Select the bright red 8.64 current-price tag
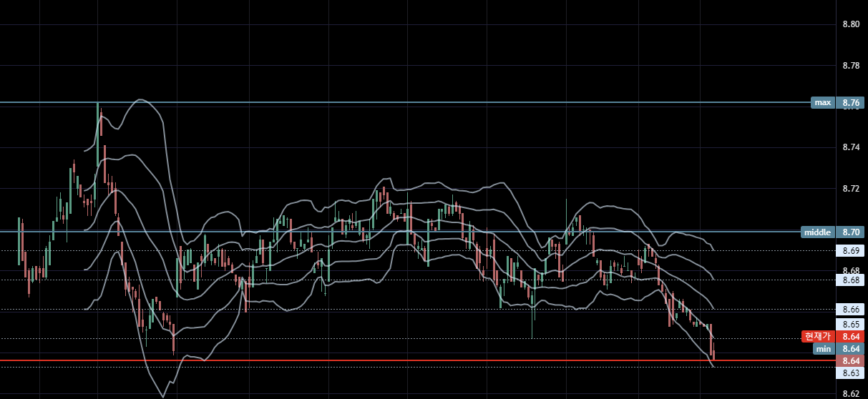The image size is (868, 399). click(851, 336)
